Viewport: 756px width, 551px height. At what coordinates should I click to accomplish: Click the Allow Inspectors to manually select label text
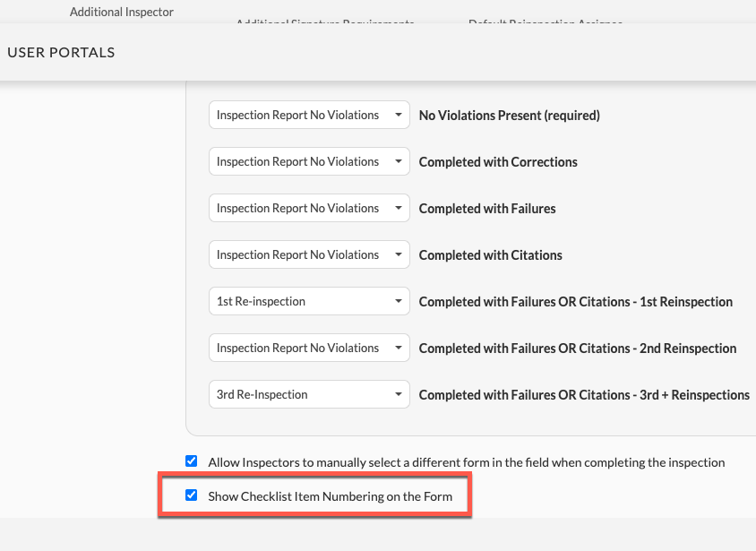[x=467, y=462]
